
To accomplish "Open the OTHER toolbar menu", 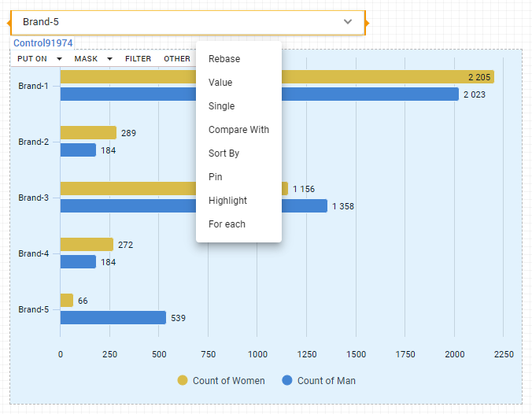I will 177,59.
